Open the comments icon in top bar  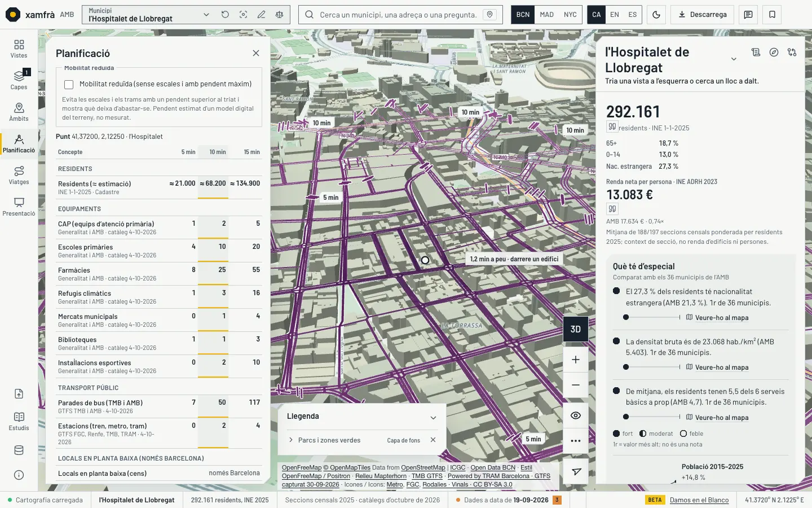[748, 15]
